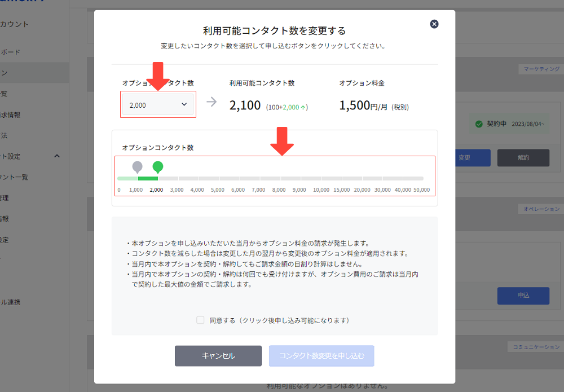Choose the 9,000 value on the slider scale

[x=299, y=190]
